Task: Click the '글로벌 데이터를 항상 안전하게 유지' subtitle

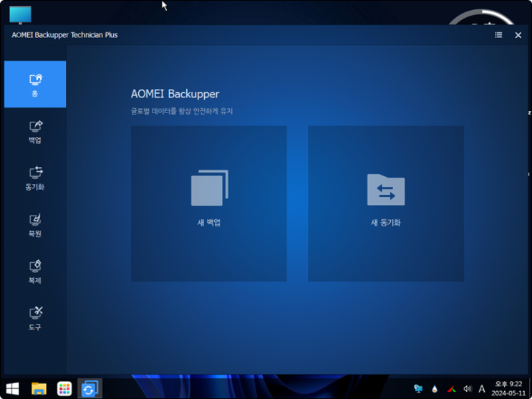Action: 182,111
